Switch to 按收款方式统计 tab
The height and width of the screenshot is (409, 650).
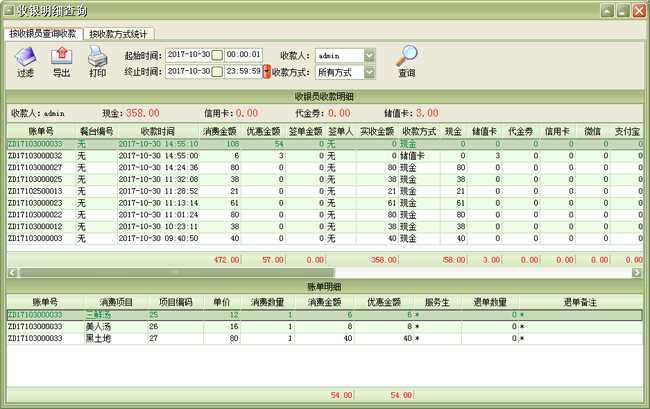point(117,33)
